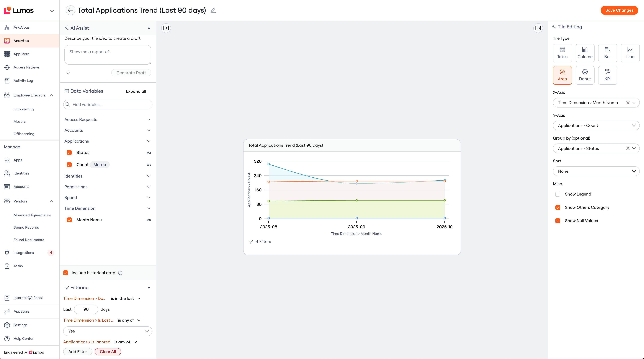Uncheck the Count metric checkbox

pos(69,165)
